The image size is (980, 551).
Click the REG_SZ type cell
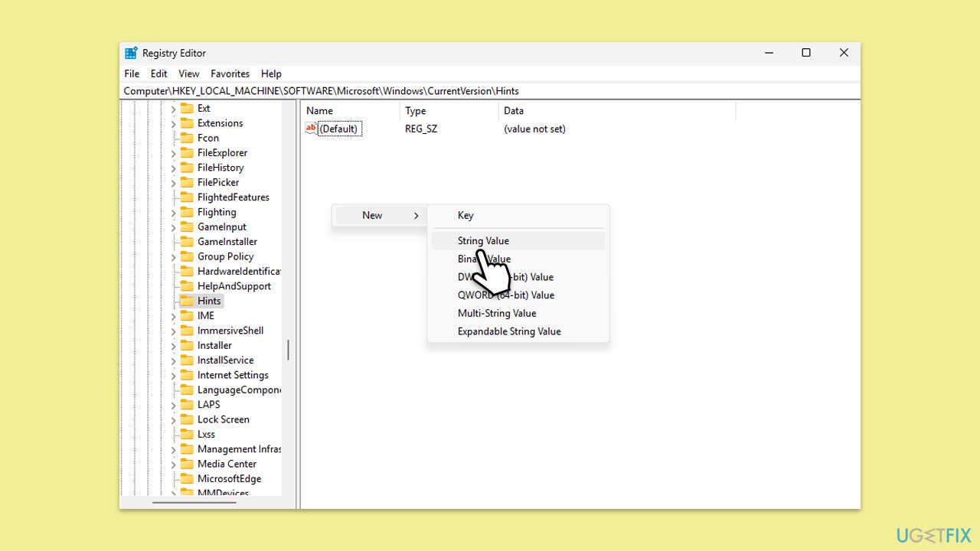coord(421,129)
